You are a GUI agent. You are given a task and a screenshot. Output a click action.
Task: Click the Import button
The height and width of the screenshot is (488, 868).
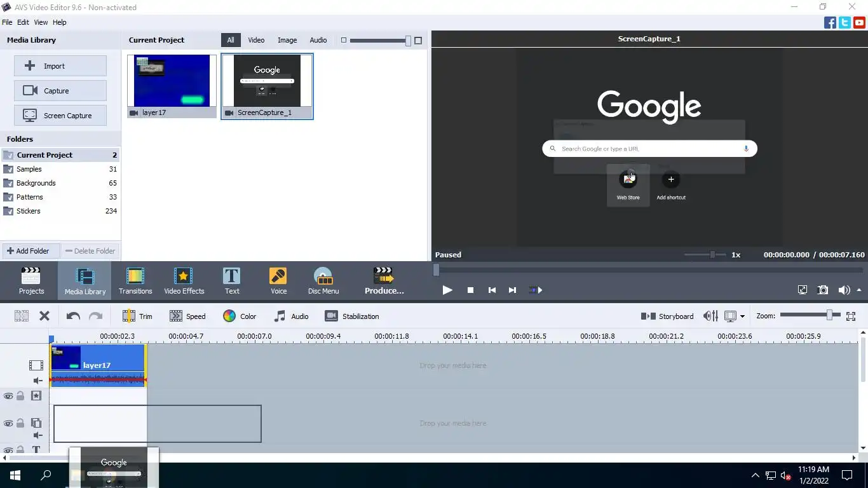60,66
